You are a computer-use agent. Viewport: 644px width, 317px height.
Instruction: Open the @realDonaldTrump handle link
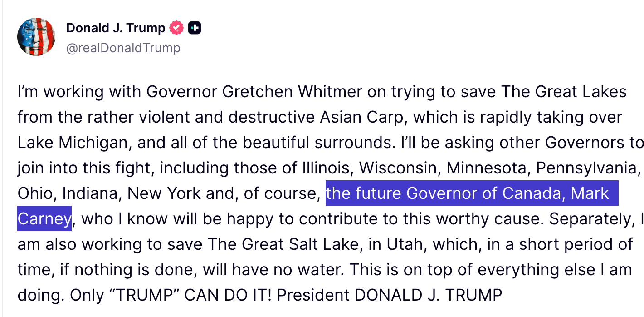(x=123, y=48)
